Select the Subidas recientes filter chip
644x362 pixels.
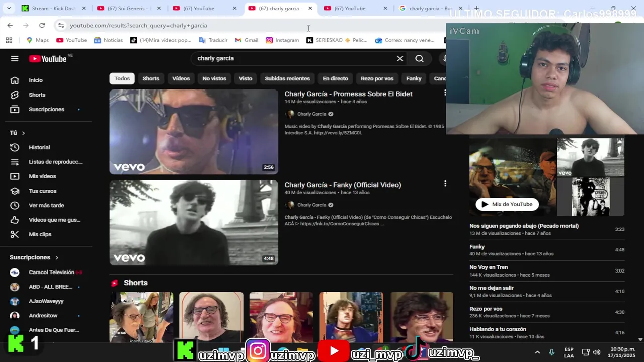pos(287,78)
